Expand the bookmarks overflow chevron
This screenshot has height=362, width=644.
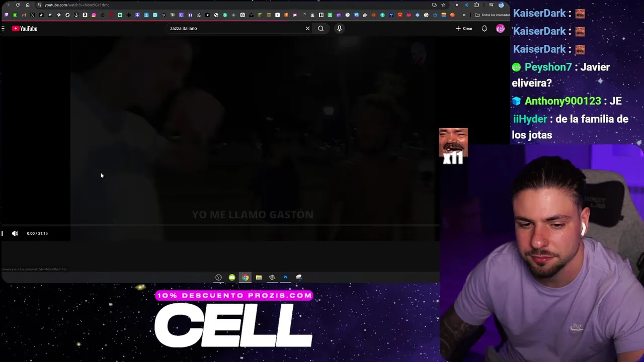pos(464,15)
